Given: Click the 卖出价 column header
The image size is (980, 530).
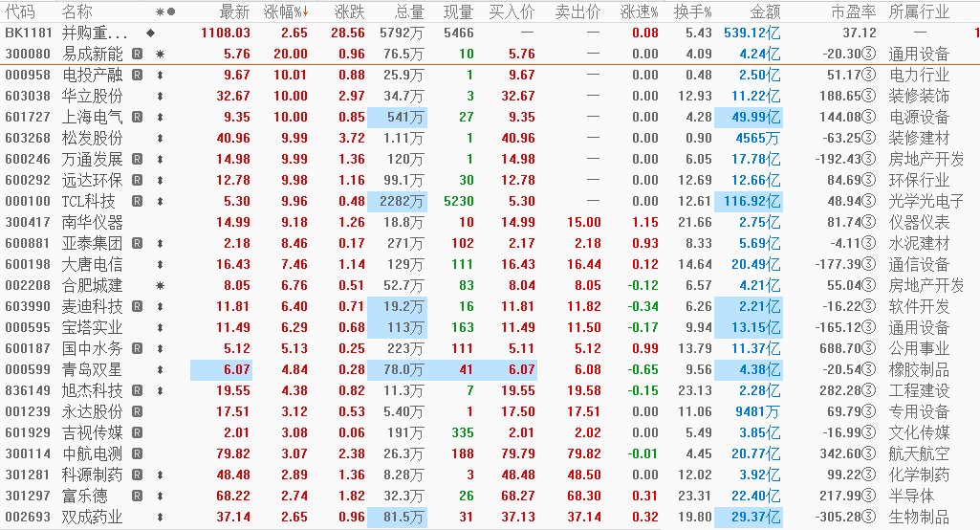Looking at the screenshot, I should 578,11.
